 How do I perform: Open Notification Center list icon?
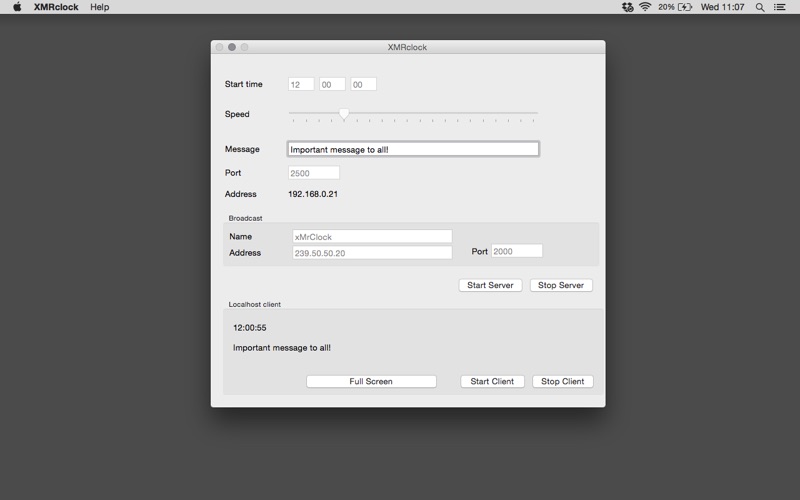pyautogui.click(x=780, y=7)
